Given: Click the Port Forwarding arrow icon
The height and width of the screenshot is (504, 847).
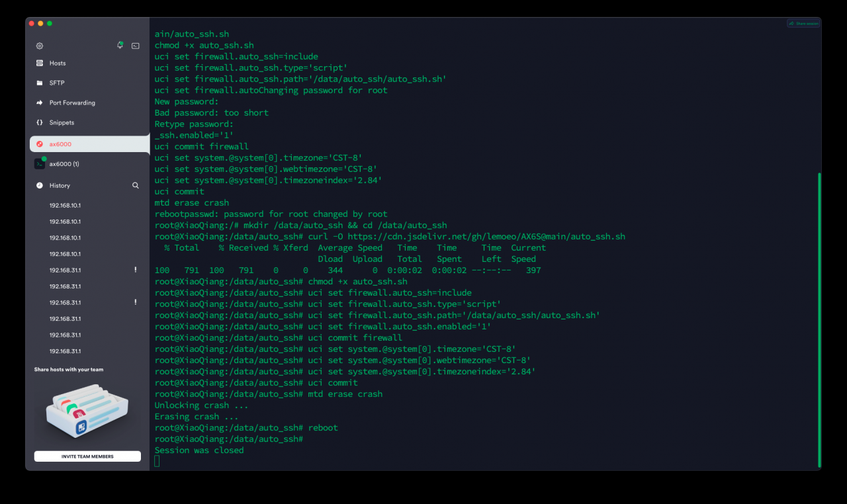Looking at the screenshot, I should point(40,103).
